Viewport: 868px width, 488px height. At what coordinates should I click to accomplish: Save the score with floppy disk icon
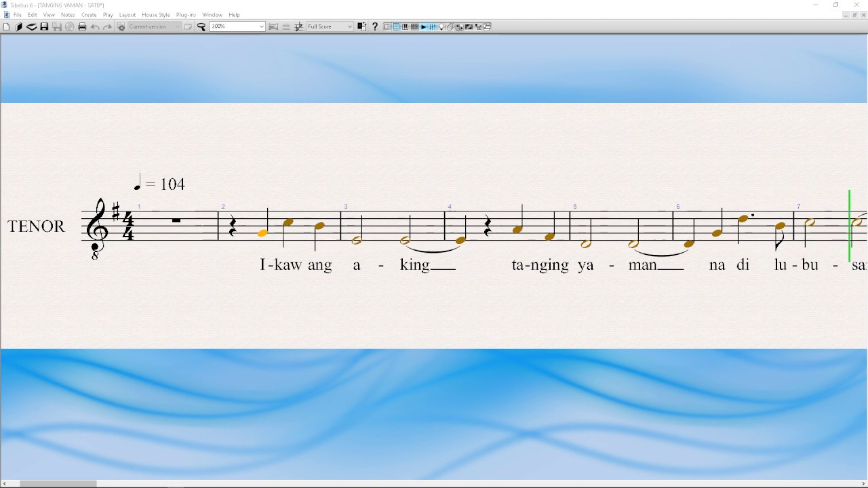click(x=44, y=26)
